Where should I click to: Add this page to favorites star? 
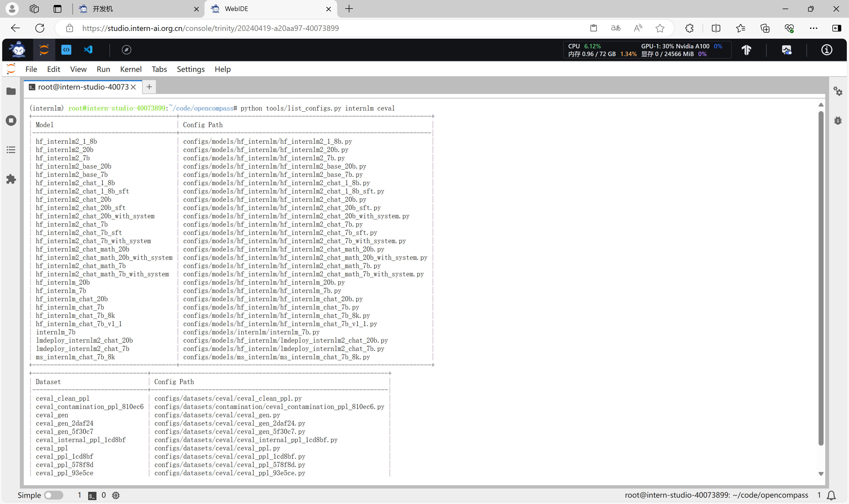(x=659, y=28)
